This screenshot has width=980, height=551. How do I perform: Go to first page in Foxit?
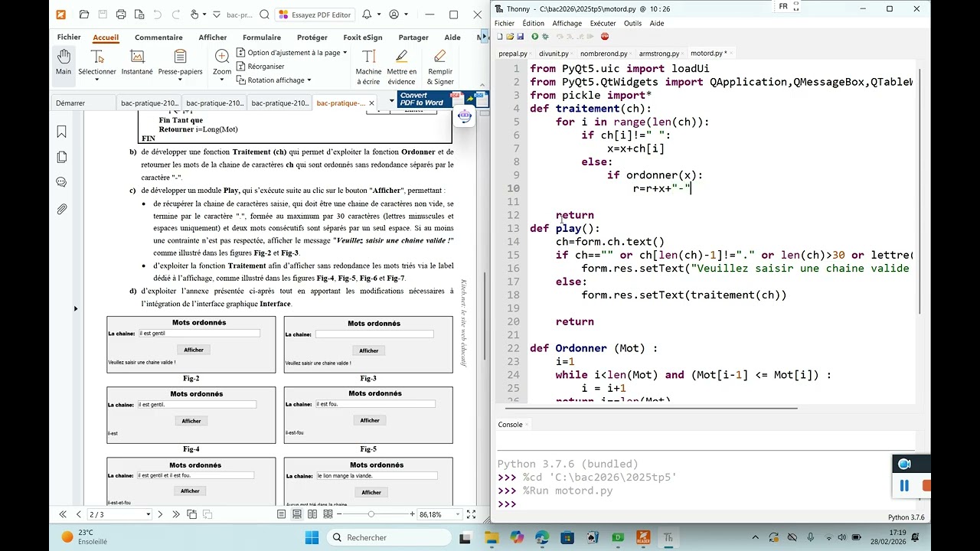click(x=63, y=514)
